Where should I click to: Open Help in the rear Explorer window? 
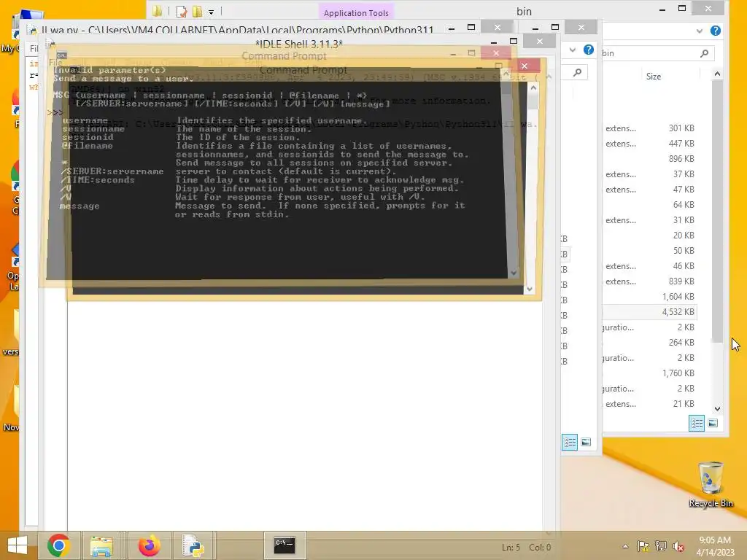589,50
